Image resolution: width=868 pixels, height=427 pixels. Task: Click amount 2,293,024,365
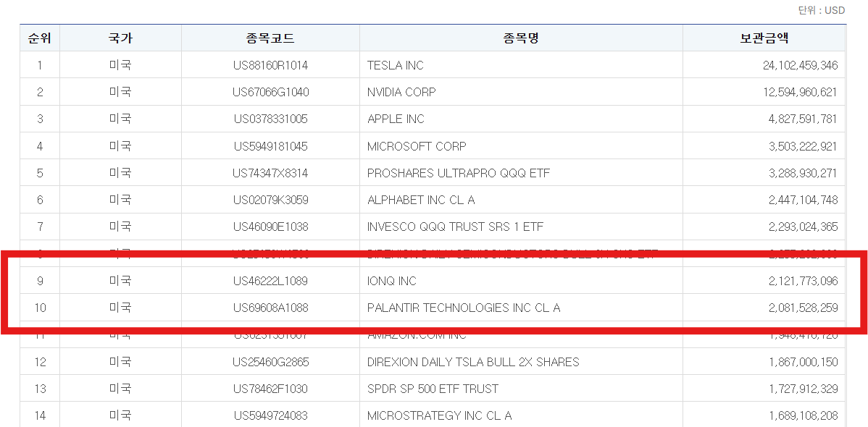point(803,227)
